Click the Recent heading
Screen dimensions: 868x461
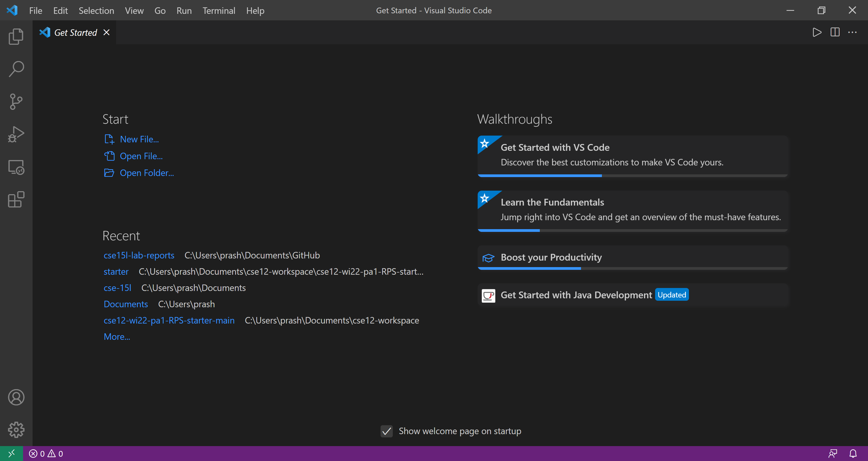[121, 236]
